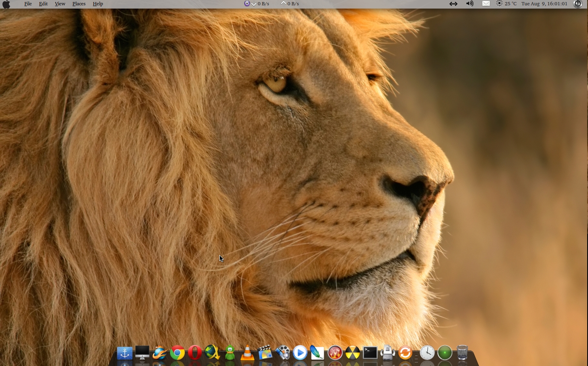Open the volume control speaker icon
The width and height of the screenshot is (588, 366).
[x=470, y=4]
